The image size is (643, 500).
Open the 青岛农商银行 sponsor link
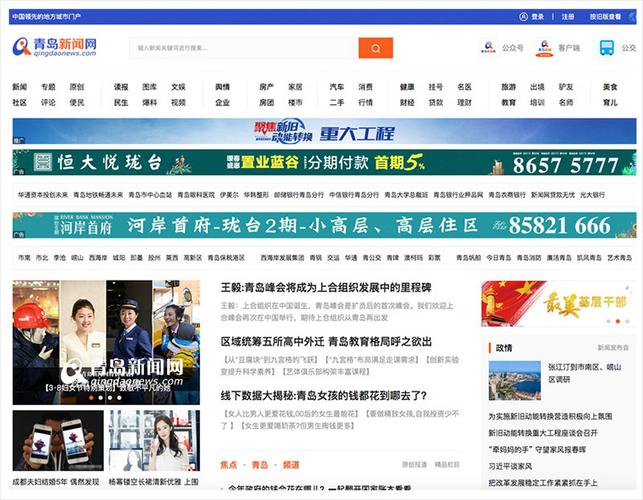pyautogui.click(x=507, y=195)
